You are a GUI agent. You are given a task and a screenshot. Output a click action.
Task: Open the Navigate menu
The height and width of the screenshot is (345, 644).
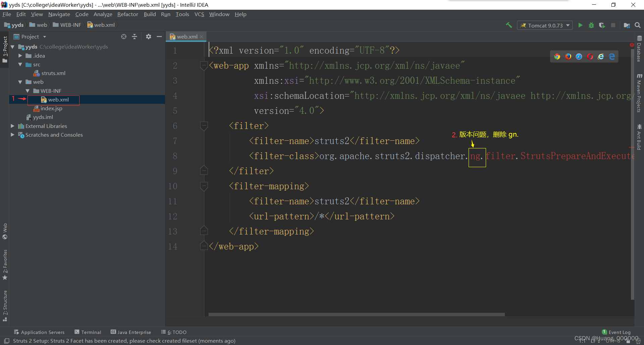tap(59, 14)
